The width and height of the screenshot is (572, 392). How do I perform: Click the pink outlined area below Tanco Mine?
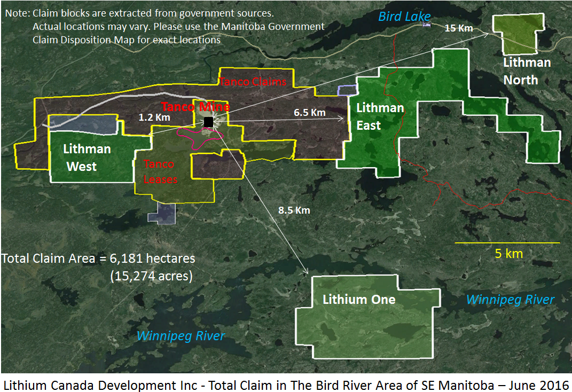pyautogui.click(x=199, y=137)
